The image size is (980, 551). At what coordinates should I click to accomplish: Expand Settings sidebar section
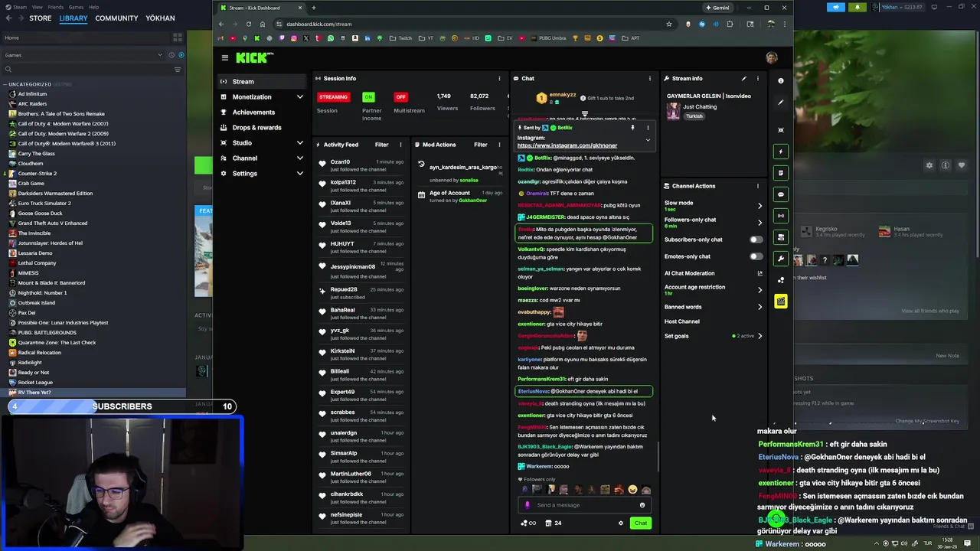(x=299, y=174)
